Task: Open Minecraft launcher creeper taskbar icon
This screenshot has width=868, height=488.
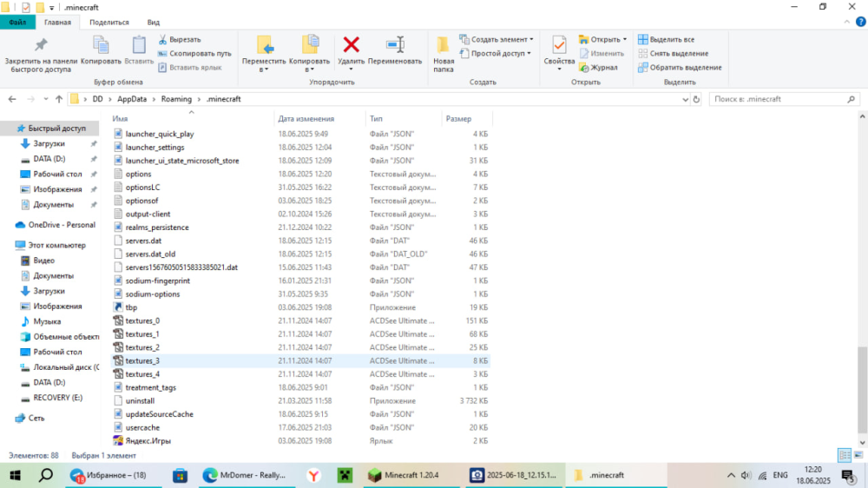Action: coord(345,475)
